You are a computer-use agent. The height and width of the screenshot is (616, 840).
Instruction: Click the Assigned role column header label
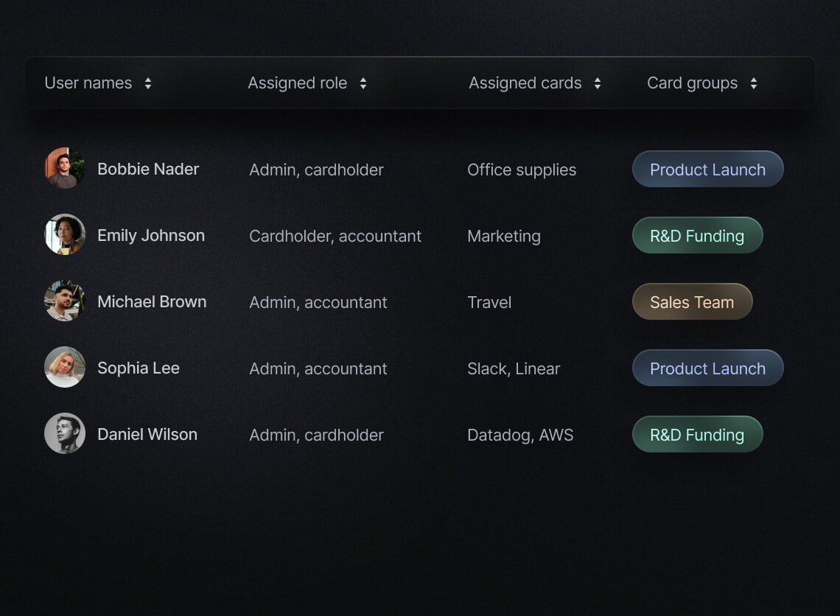pos(297,83)
